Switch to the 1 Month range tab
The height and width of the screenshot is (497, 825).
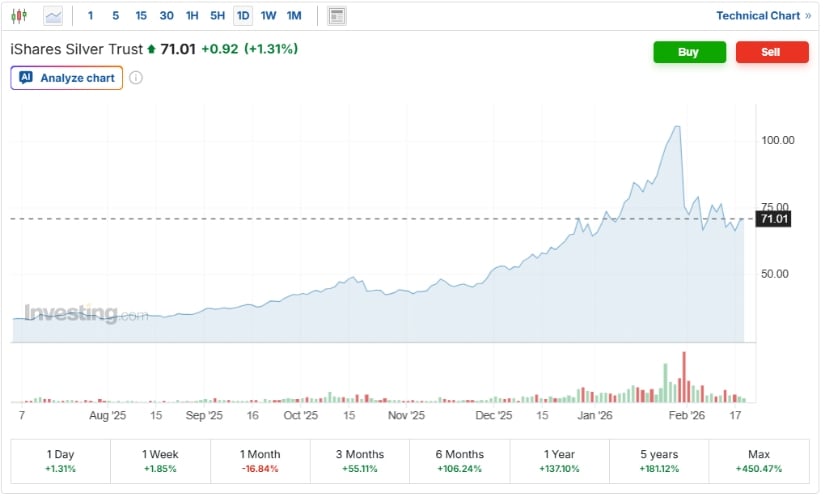(x=260, y=461)
